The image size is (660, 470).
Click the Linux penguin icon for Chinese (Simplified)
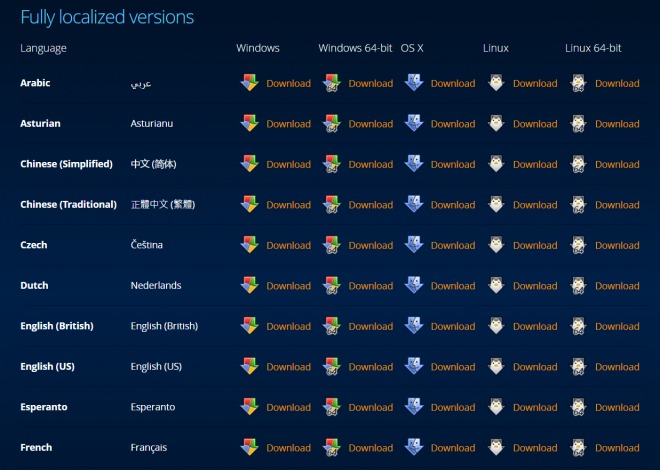click(496, 164)
